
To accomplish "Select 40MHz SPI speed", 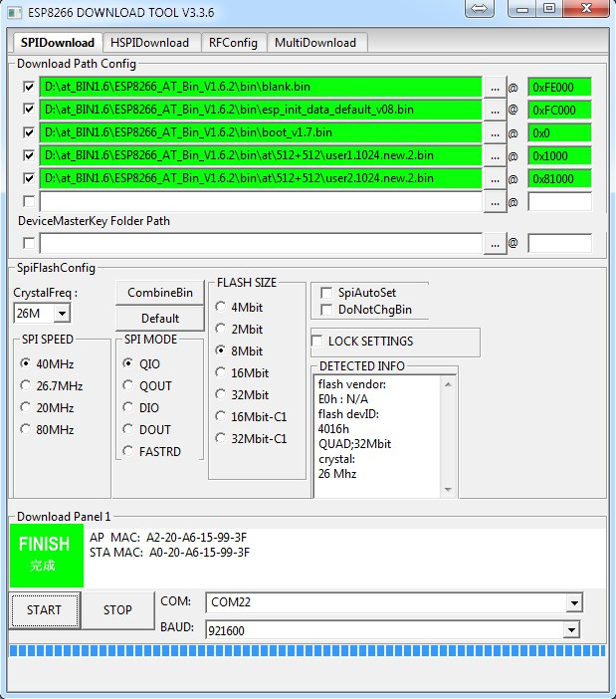I will [x=26, y=363].
